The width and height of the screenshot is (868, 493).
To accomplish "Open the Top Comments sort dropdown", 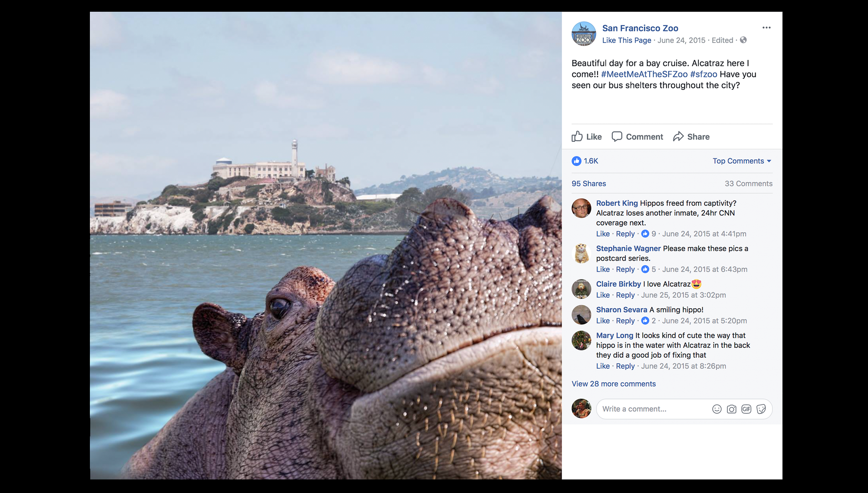I will click(x=742, y=161).
